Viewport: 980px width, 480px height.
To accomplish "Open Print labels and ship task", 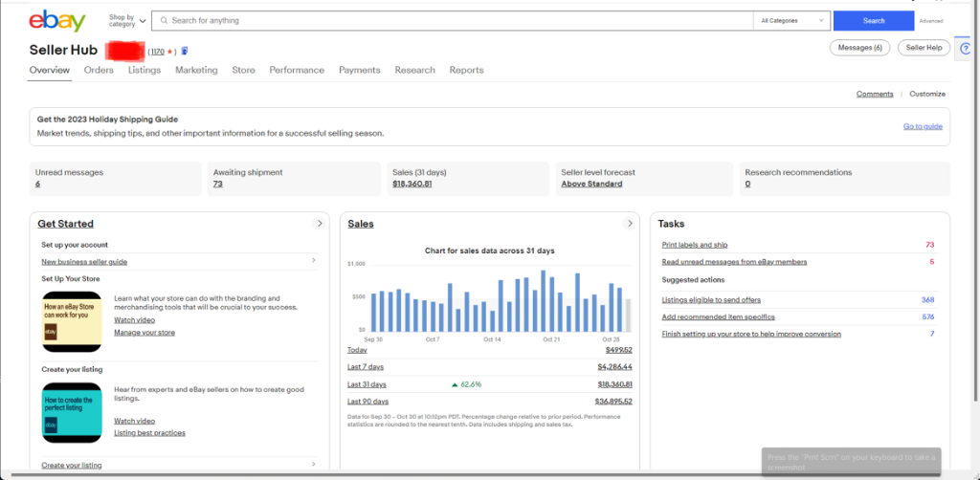I will point(695,245).
